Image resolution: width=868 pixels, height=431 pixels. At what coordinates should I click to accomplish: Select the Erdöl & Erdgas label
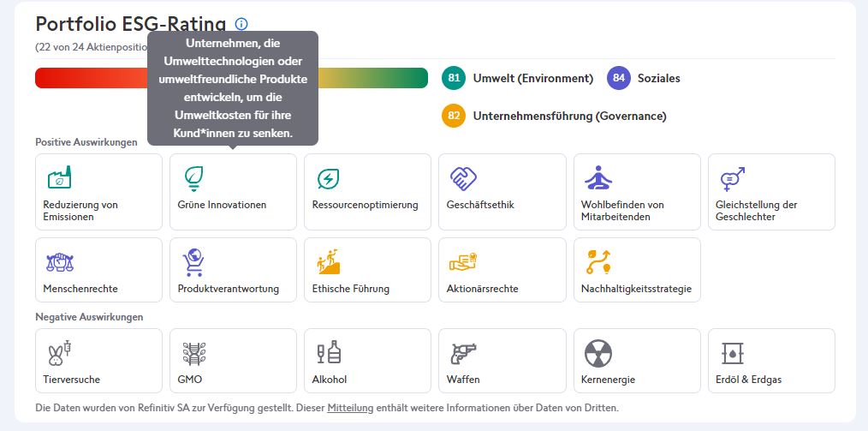click(x=748, y=380)
